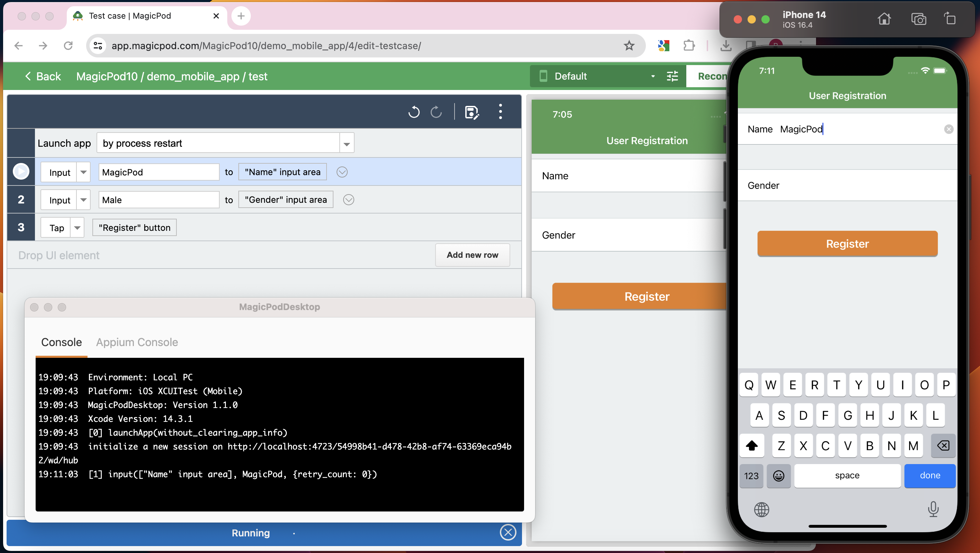The width and height of the screenshot is (980, 553).
Task: Click the redo icon in test editor toolbar
Action: click(x=436, y=112)
